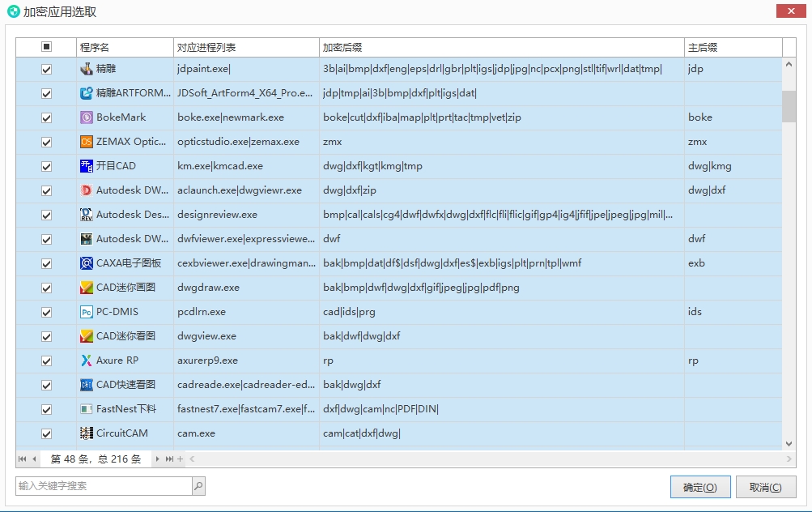Click the 精雕ARTFORM program icon
Image resolution: width=812 pixels, height=512 pixels.
pos(87,93)
